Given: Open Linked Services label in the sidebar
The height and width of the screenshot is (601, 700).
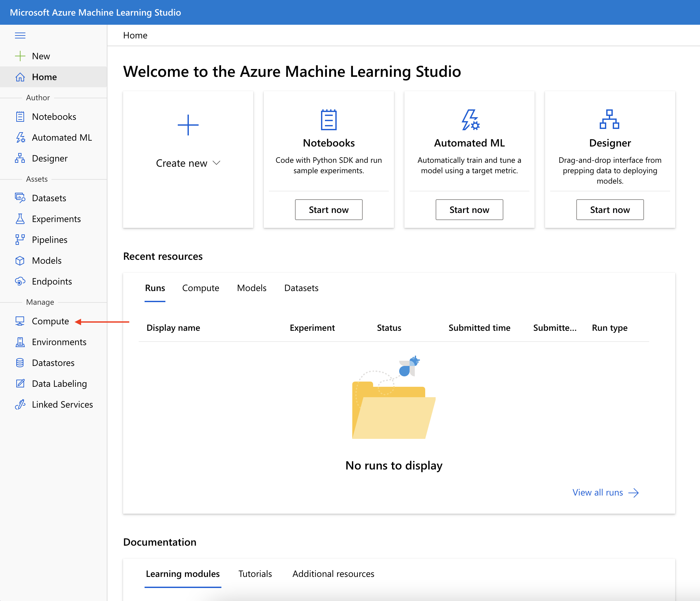Looking at the screenshot, I should tap(63, 404).
